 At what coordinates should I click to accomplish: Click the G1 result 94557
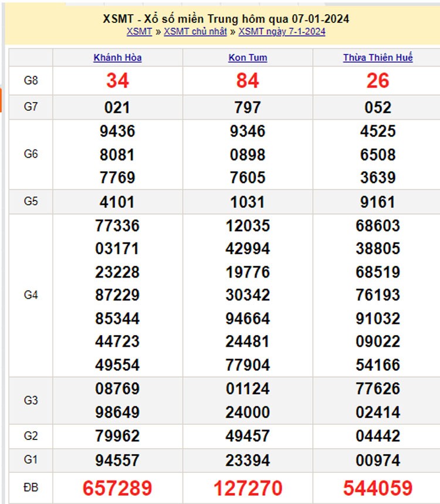117,459
